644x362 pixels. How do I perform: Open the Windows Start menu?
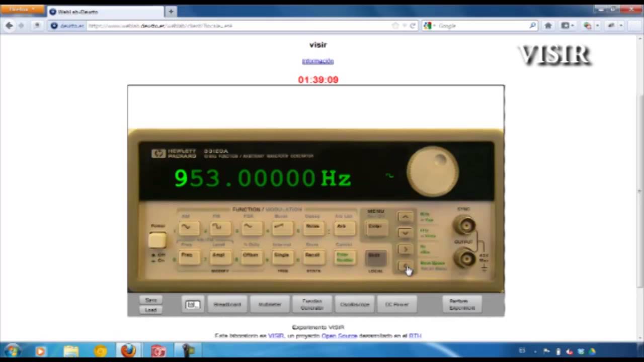pos(12,350)
